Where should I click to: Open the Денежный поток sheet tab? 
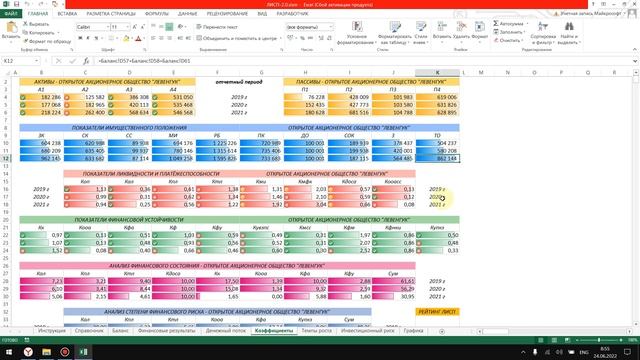pyautogui.click(x=226, y=331)
